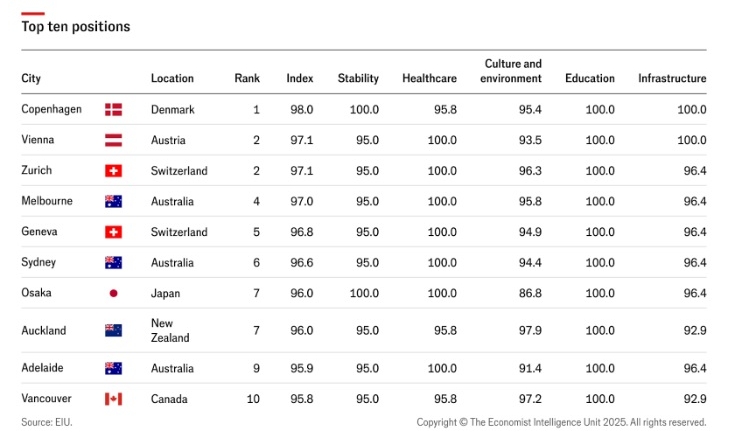Screen dimensions: 732x444
Task: Click the Copenhagen city name
Action: [51, 109]
